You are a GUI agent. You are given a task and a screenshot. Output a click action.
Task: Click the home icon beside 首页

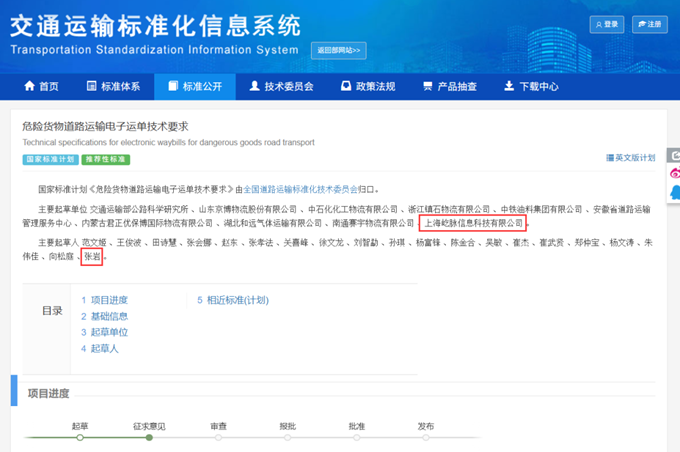coord(29,86)
